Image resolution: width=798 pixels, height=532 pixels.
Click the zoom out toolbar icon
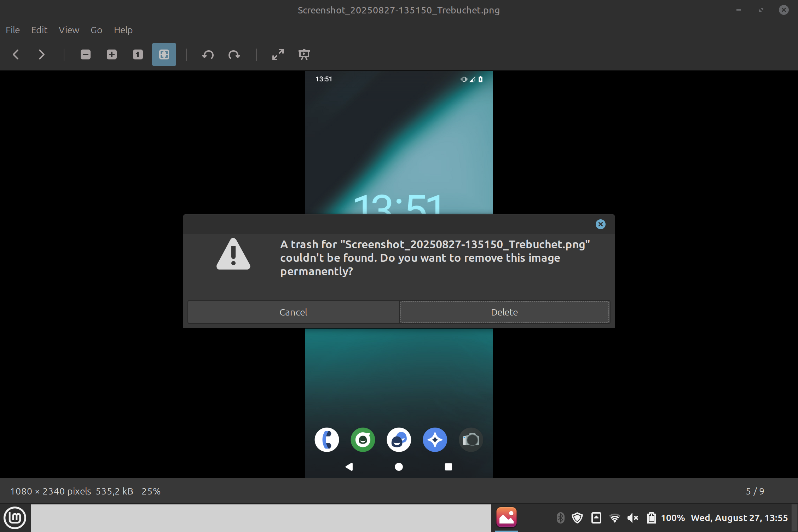tap(86, 54)
